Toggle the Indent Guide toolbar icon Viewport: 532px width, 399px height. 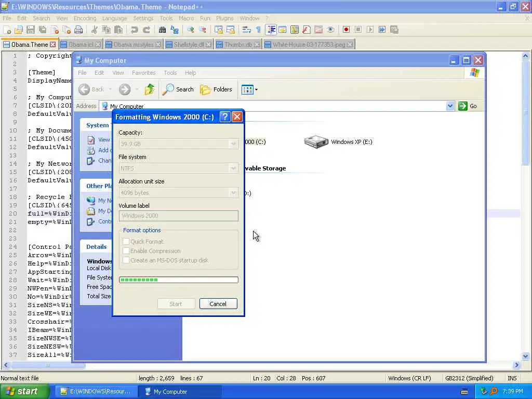coord(271,30)
